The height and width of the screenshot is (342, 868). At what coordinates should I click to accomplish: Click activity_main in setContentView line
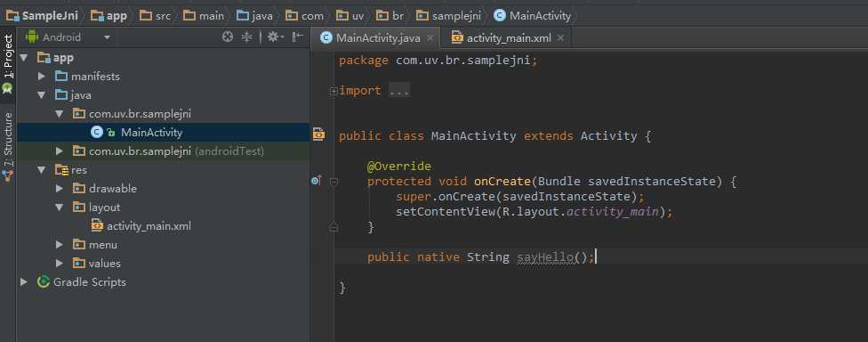pyautogui.click(x=612, y=212)
